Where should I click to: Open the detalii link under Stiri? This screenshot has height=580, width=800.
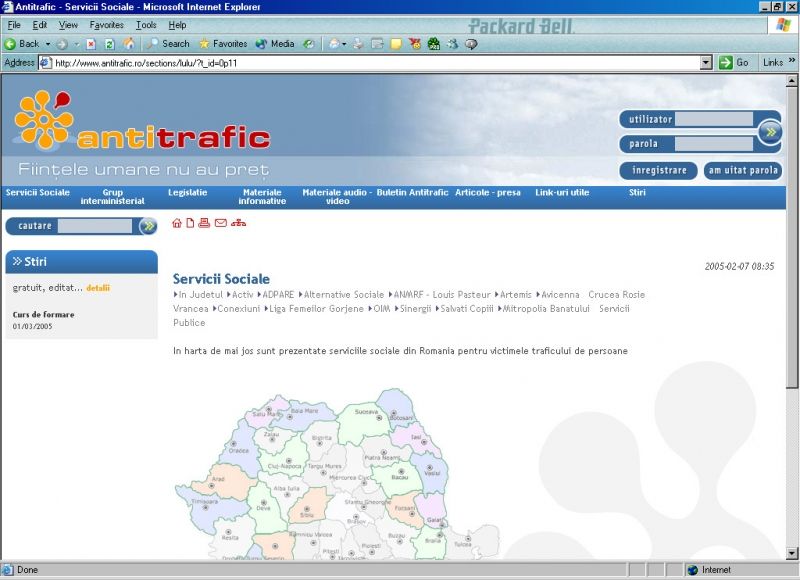point(98,288)
